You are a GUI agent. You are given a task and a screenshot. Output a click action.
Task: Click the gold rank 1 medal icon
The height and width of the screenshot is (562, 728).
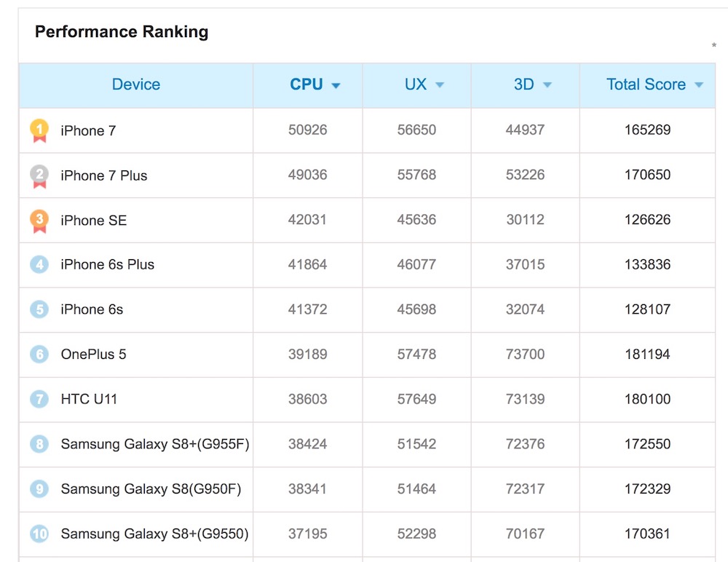(39, 130)
